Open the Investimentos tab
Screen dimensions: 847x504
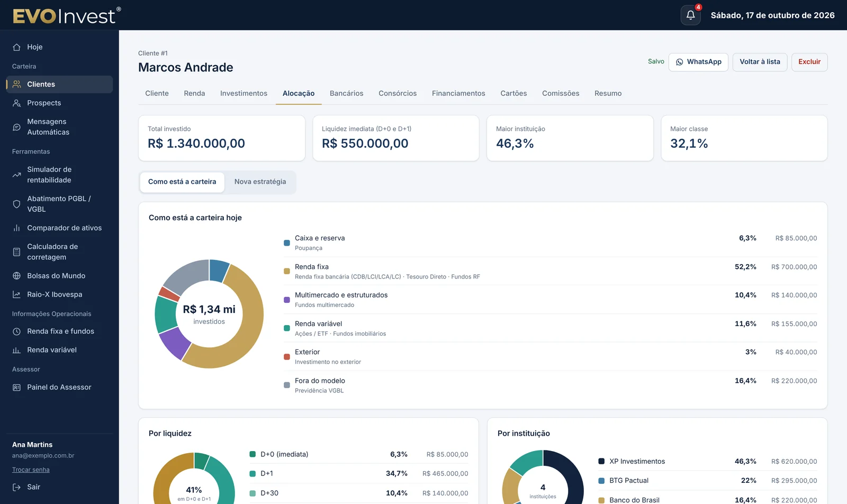click(x=244, y=93)
